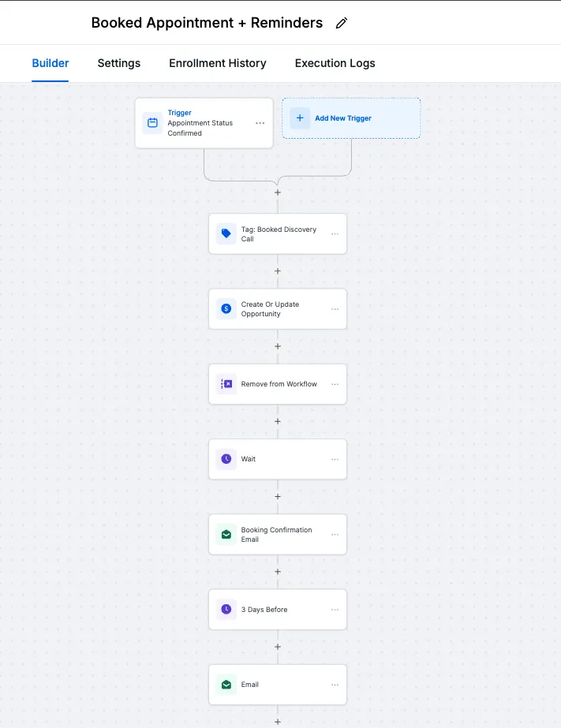Click the Booking Confirmation Email envelope icon
Image resolution: width=561 pixels, height=728 pixels.
click(226, 535)
